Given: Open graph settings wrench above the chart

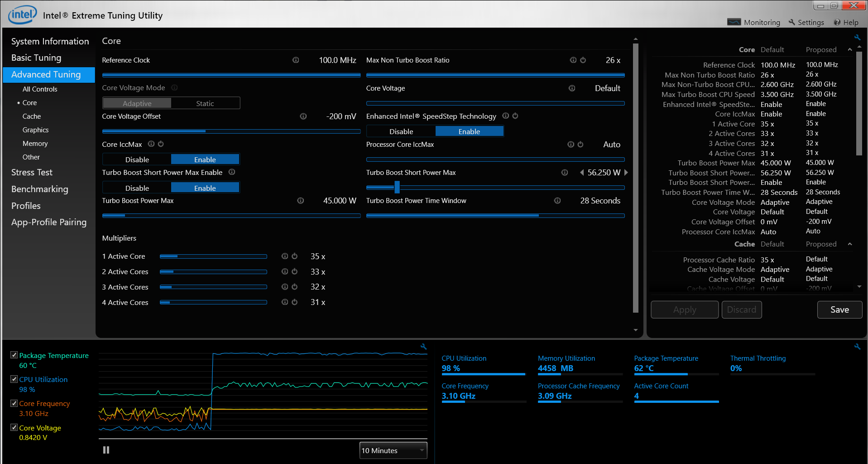Looking at the screenshot, I should click(x=423, y=347).
